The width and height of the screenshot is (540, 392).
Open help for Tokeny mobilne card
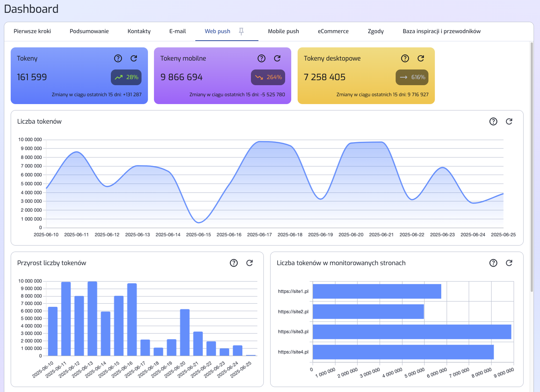coord(262,58)
